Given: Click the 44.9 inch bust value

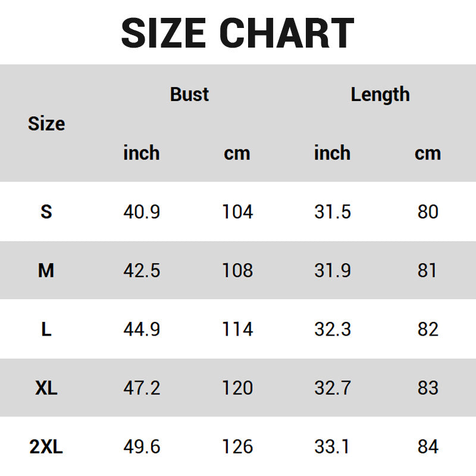Looking at the screenshot, I should [142, 329].
